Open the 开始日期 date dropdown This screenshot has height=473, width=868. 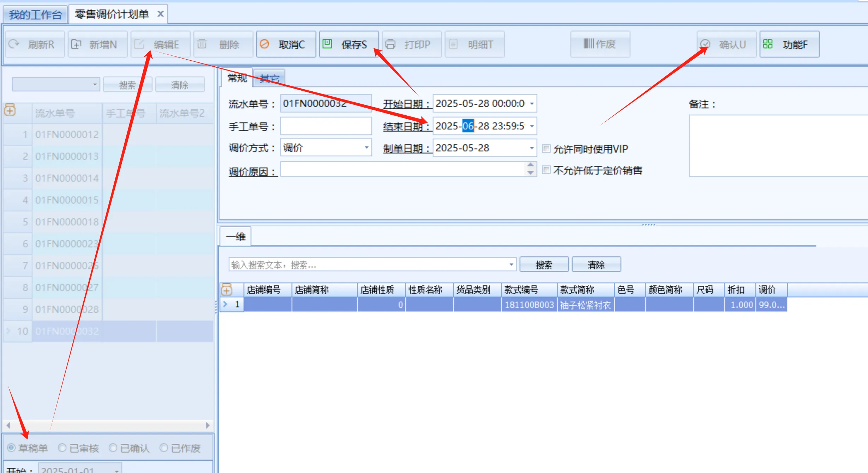pos(532,104)
